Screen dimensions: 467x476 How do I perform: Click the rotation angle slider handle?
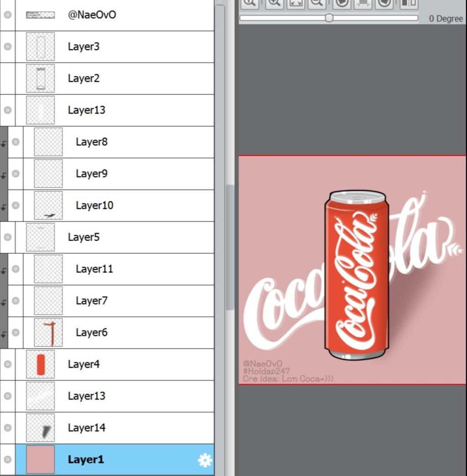[329, 18]
